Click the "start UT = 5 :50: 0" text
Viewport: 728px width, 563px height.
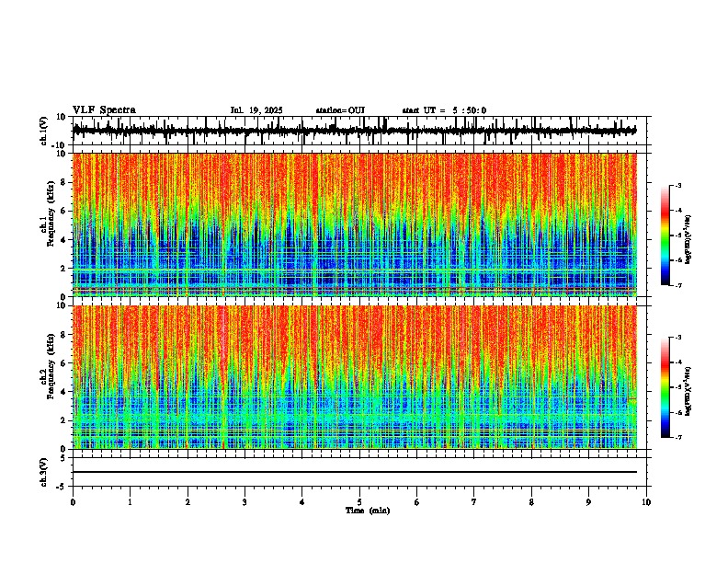[444, 110]
